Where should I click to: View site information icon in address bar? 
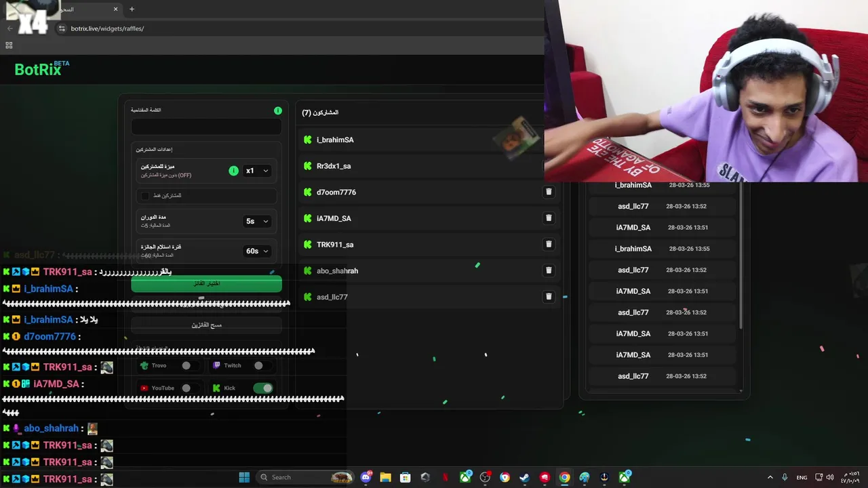coord(62,28)
